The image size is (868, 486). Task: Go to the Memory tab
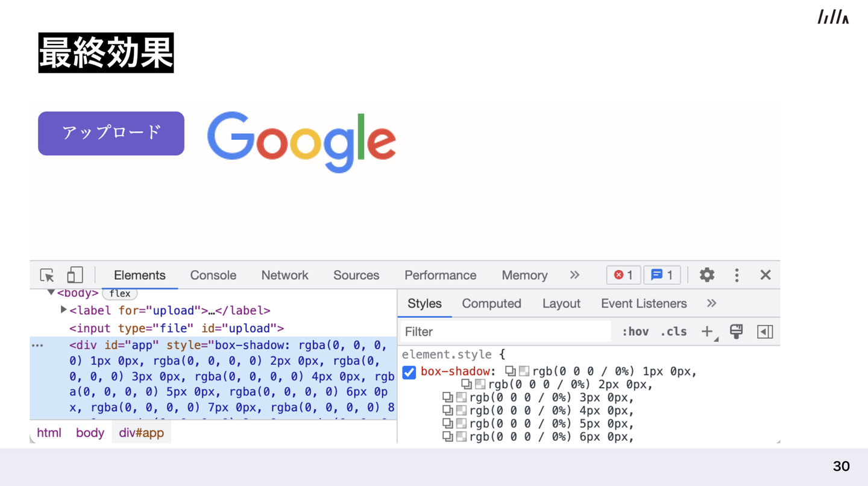click(524, 275)
